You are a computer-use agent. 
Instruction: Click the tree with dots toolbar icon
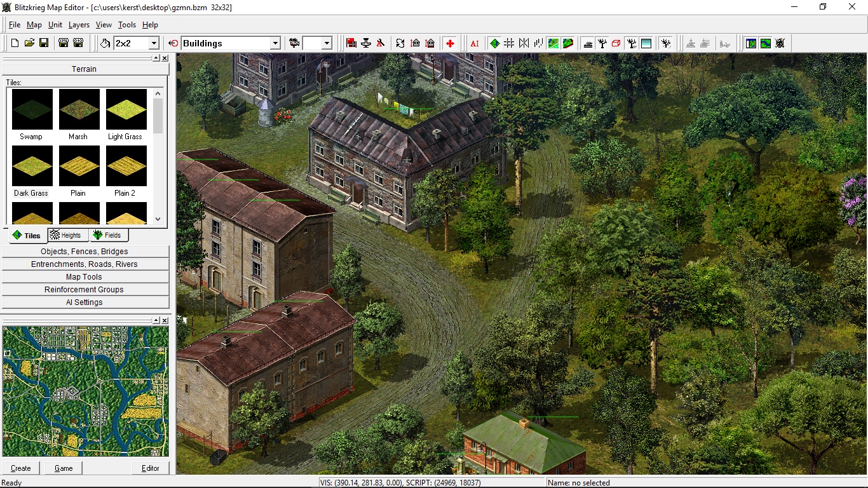click(x=666, y=43)
